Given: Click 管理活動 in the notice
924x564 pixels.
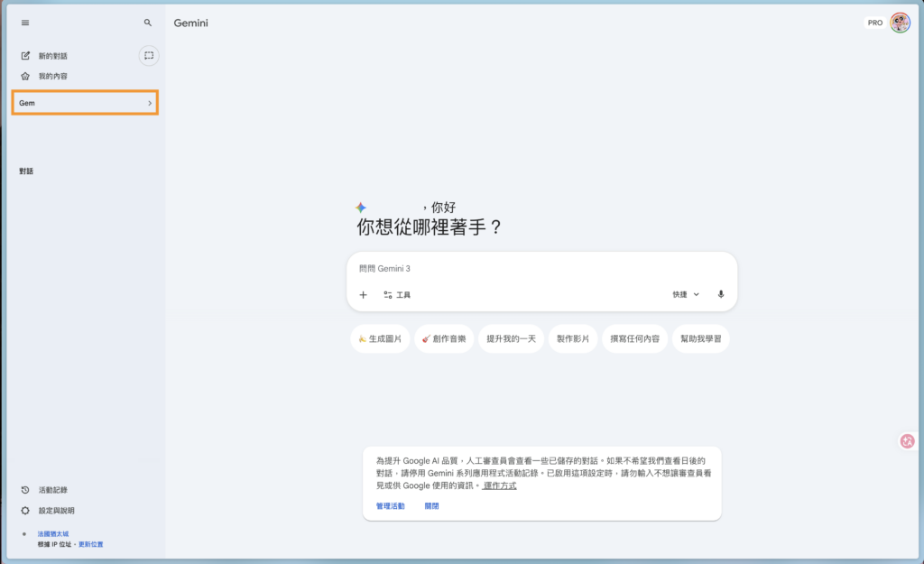Looking at the screenshot, I should coord(391,506).
